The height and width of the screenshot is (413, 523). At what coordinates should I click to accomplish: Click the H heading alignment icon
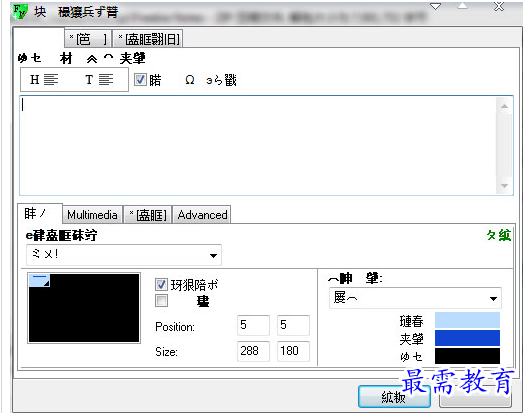click(44, 80)
